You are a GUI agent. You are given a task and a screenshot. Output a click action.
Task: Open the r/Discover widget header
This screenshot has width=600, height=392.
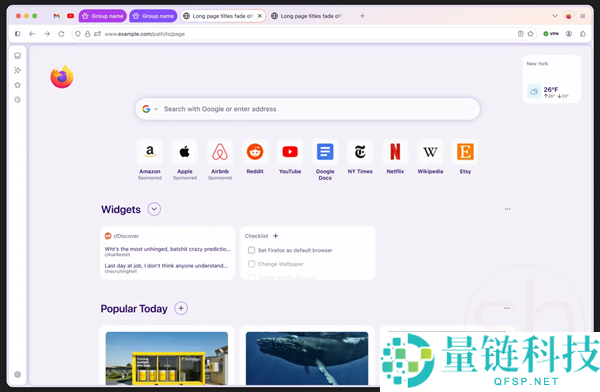tap(122, 236)
